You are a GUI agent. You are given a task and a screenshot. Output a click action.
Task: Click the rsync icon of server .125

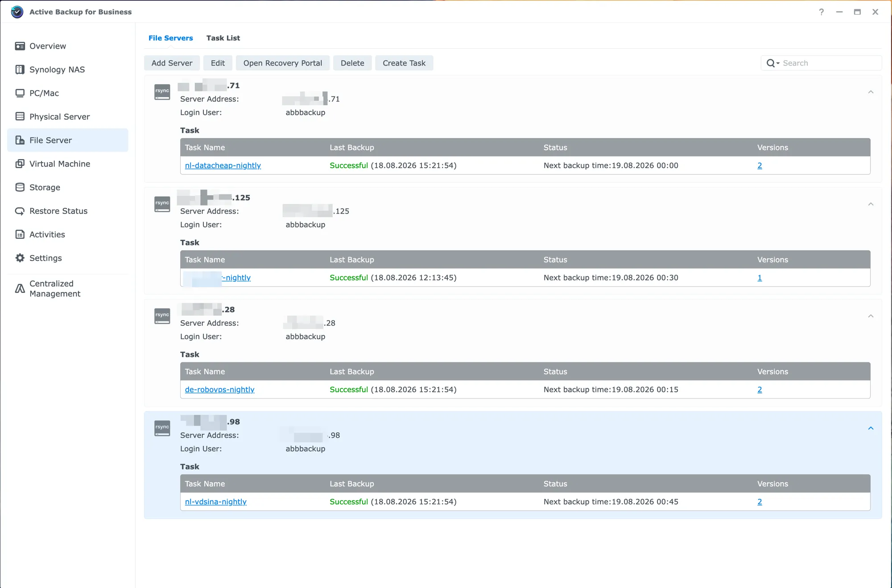tap(162, 204)
